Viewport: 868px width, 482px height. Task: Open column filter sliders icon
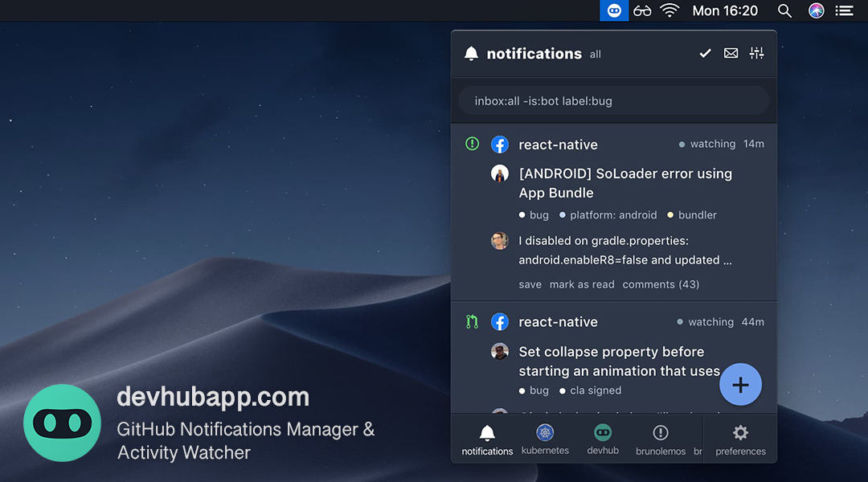(x=757, y=53)
